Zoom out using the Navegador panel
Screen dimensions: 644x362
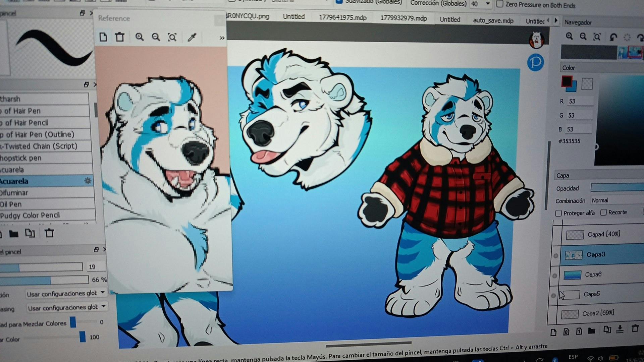coord(583,37)
